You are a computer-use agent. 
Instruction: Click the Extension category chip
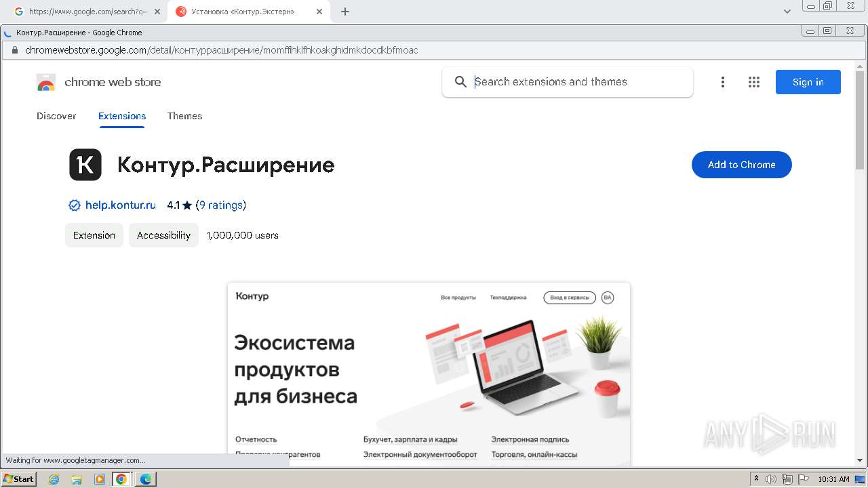94,235
